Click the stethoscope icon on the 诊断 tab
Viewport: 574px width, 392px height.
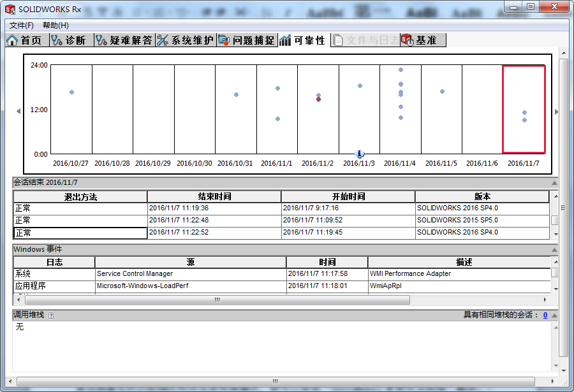pyautogui.click(x=56, y=40)
